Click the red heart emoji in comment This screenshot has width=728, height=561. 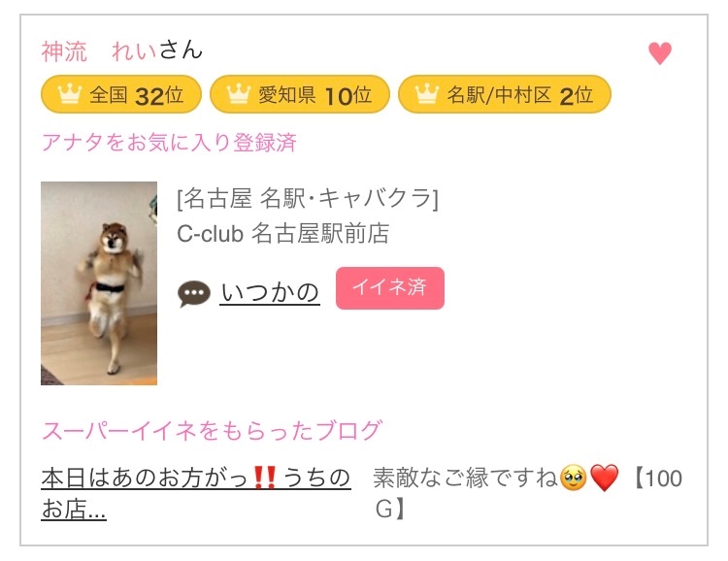click(604, 478)
